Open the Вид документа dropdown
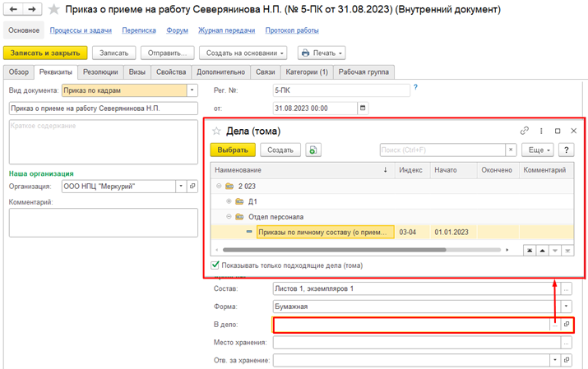 coord(192,90)
